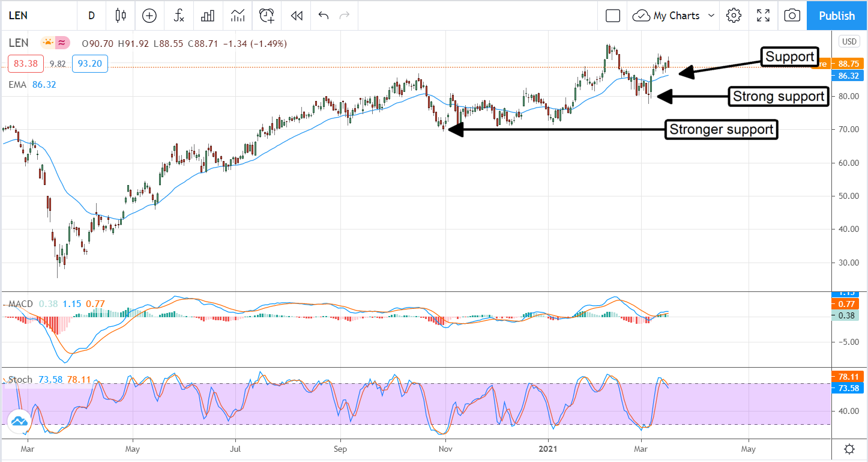Create an alert with the alarm clock icon
The image size is (868, 462).
coord(267,16)
